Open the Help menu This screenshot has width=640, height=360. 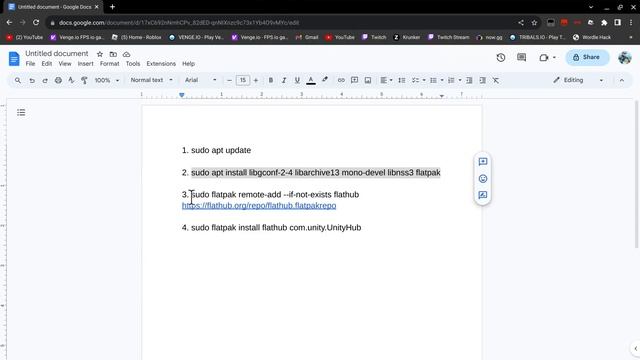point(188,64)
